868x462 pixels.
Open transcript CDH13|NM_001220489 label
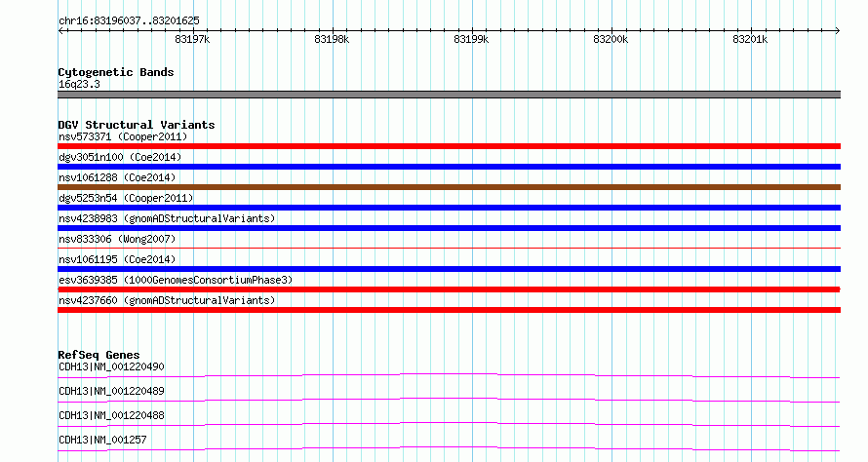coord(111,391)
